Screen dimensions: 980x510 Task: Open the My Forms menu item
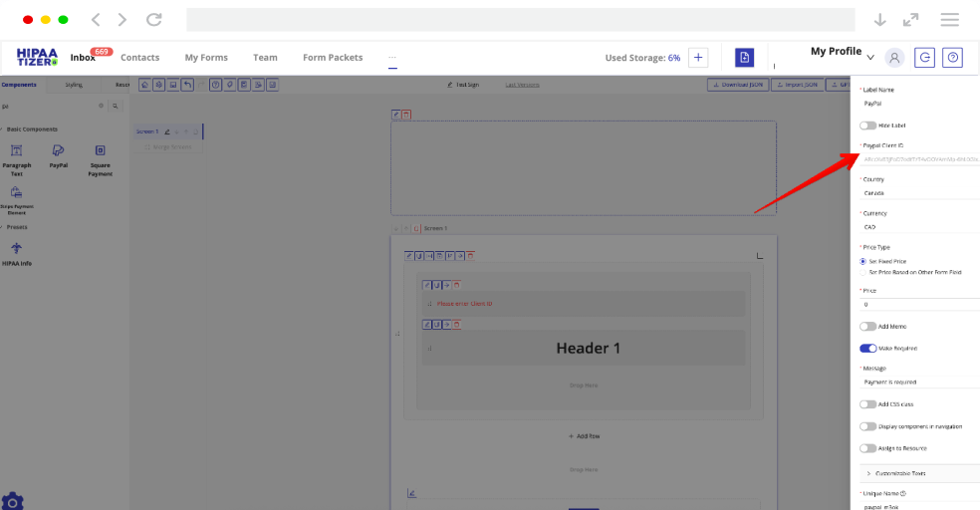[x=206, y=58]
